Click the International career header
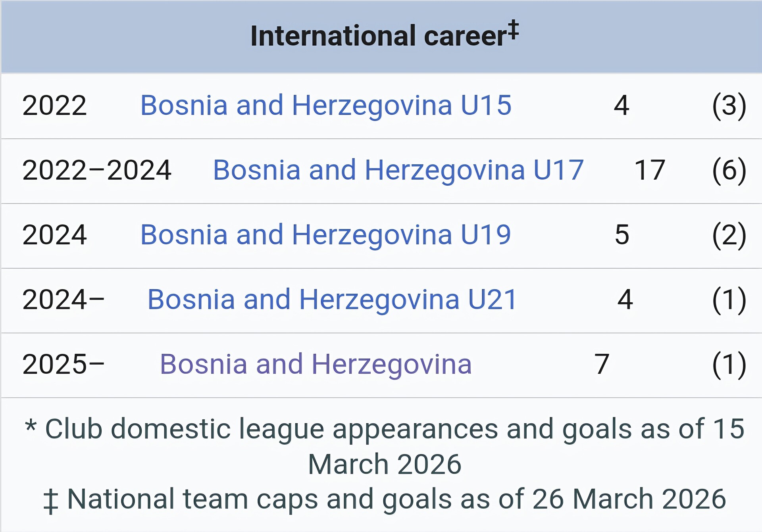Screen dimensions: 762x532 click(x=378, y=36)
